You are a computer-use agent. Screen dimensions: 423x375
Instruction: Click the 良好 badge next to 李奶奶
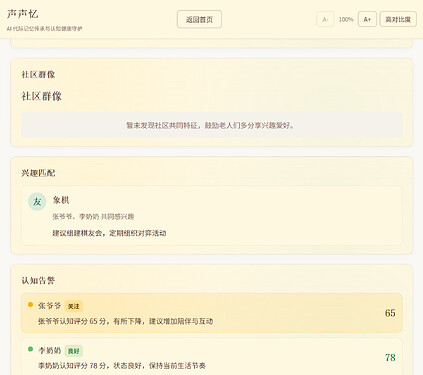tap(74, 351)
